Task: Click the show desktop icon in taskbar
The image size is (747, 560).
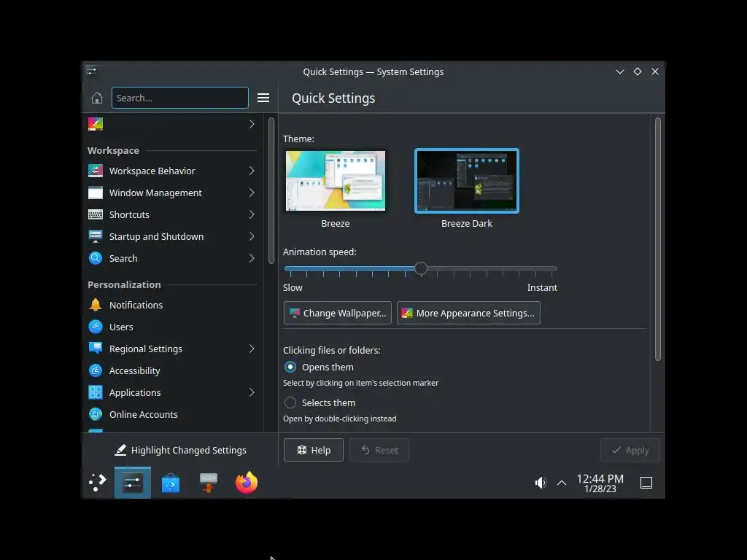Action: click(x=646, y=483)
